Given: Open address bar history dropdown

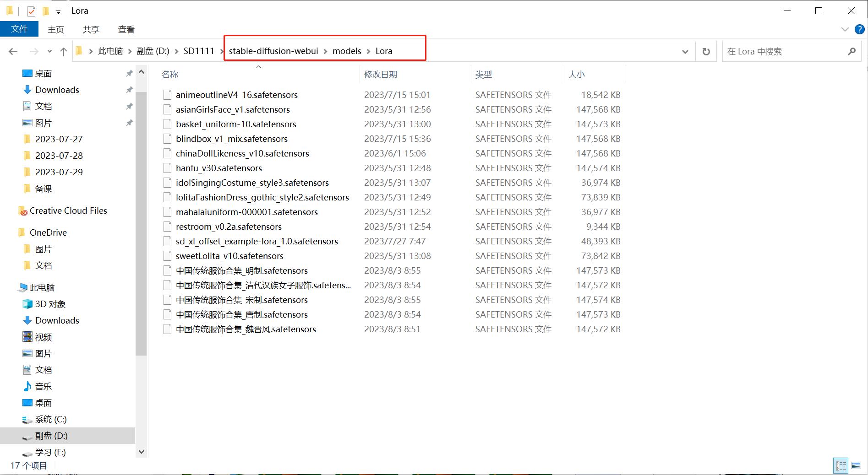Looking at the screenshot, I should pos(685,52).
